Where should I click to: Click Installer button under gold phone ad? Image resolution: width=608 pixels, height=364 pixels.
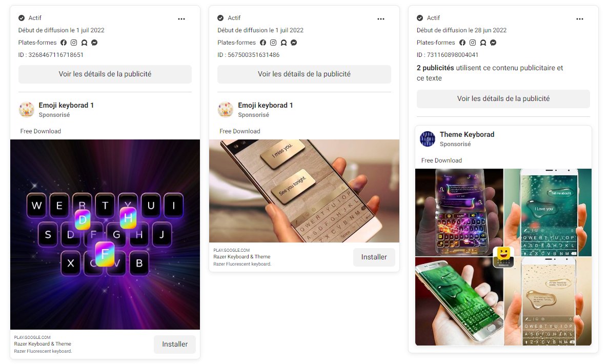click(x=374, y=257)
